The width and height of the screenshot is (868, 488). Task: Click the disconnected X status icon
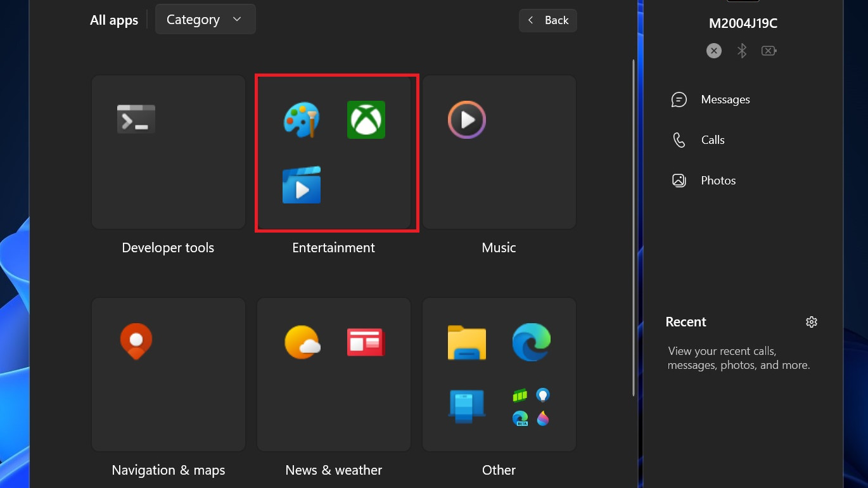tap(714, 51)
